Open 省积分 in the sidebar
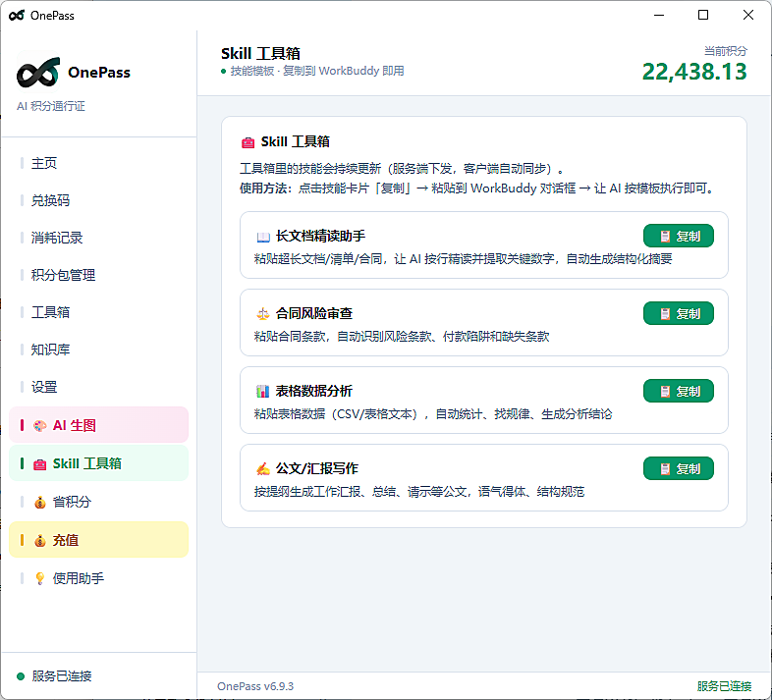 click(x=98, y=502)
